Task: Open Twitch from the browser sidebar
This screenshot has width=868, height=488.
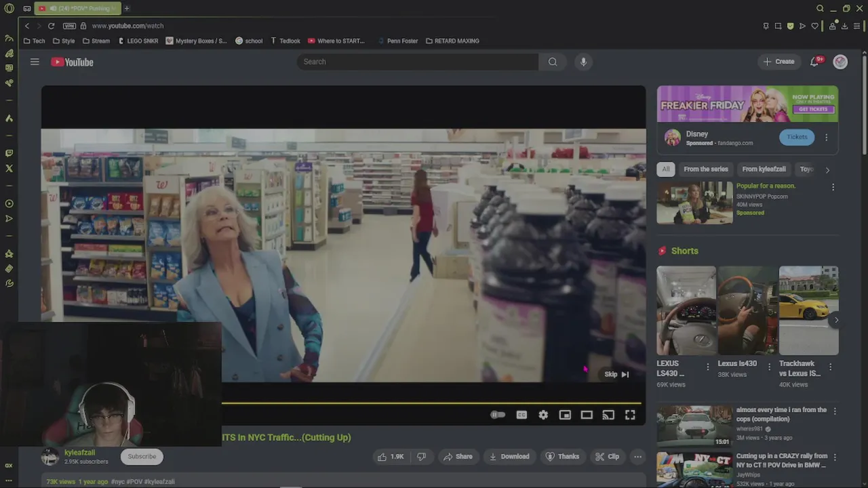Action: tap(9, 153)
